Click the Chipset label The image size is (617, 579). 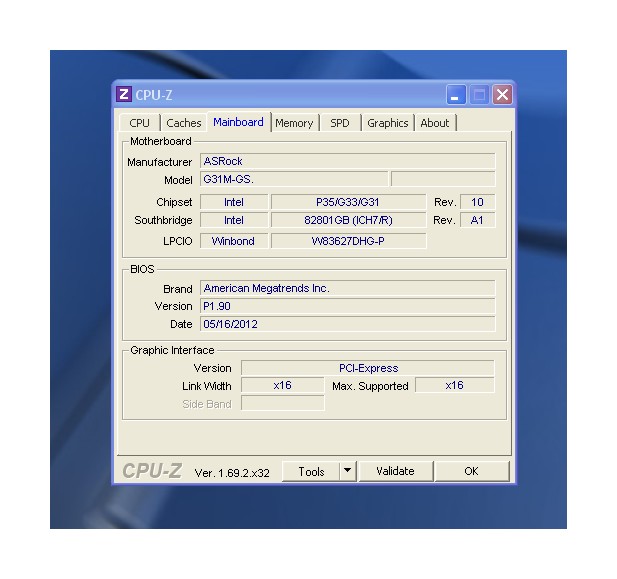tap(174, 202)
